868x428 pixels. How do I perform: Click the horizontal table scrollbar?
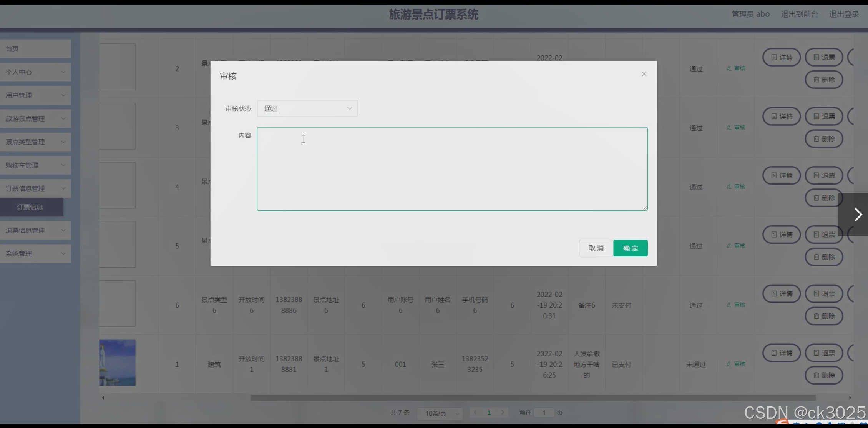533,398
